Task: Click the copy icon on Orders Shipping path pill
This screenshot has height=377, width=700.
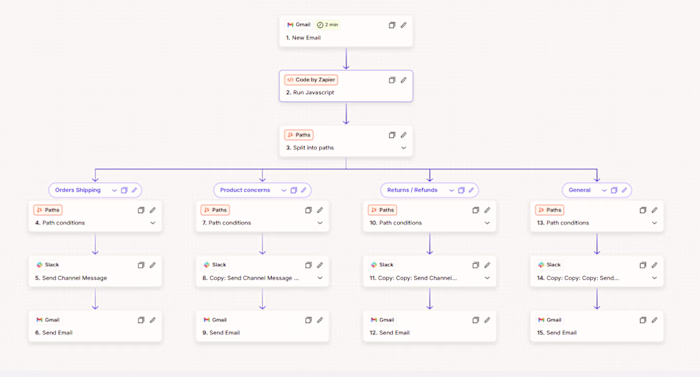Action: (x=124, y=190)
